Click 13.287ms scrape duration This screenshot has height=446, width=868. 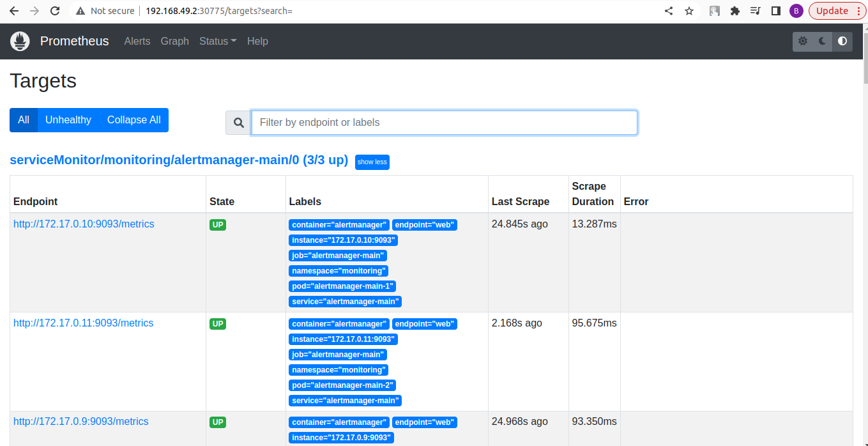point(594,224)
